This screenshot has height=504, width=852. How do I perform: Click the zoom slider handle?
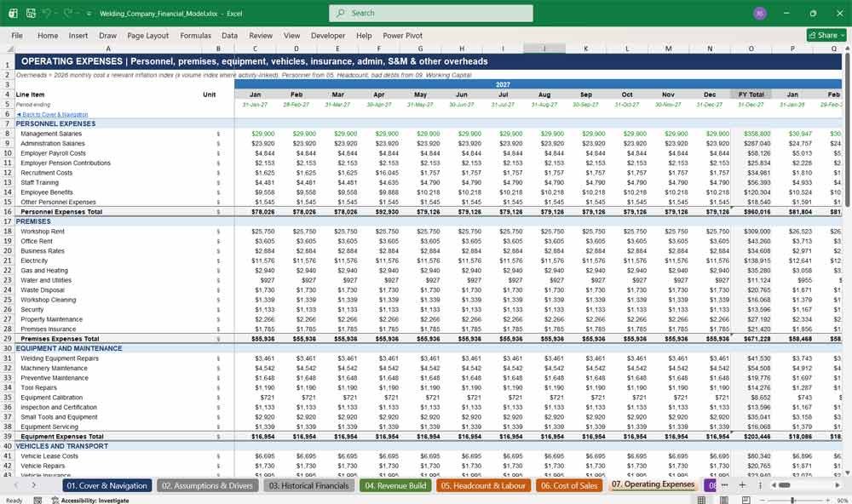(792, 501)
